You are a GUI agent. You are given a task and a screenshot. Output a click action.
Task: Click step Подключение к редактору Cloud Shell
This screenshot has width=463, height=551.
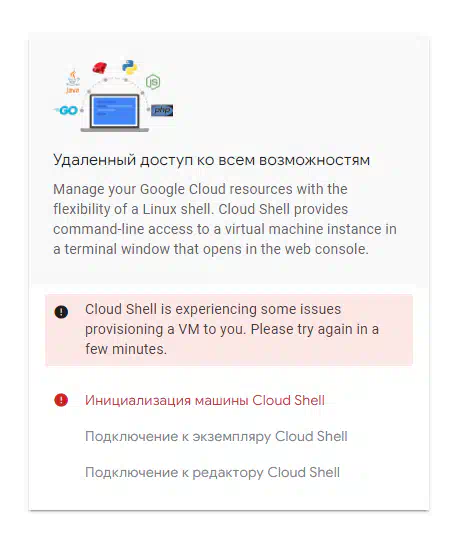pos(212,472)
